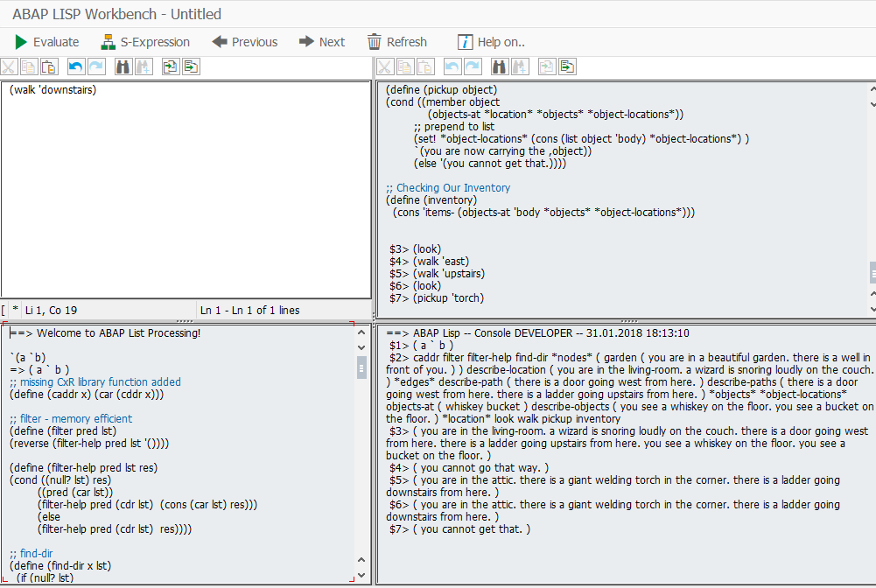Click the bottom scrollbar arrow of the library panel
This screenshot has height=588, width=876.
(361, 575)
